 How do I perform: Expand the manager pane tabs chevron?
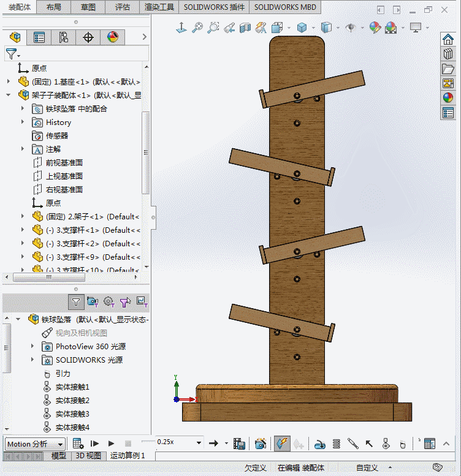pos(144,37)
